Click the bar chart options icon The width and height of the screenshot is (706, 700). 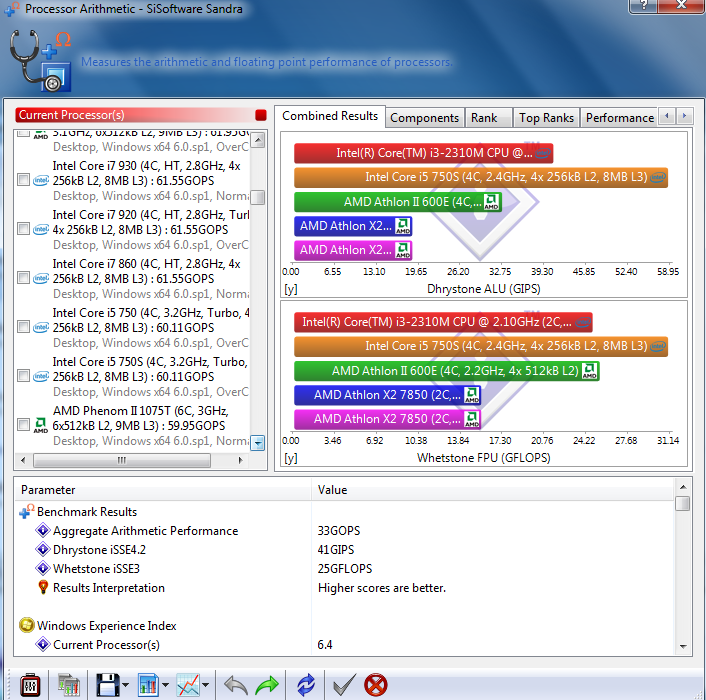(x=149, y=686)
